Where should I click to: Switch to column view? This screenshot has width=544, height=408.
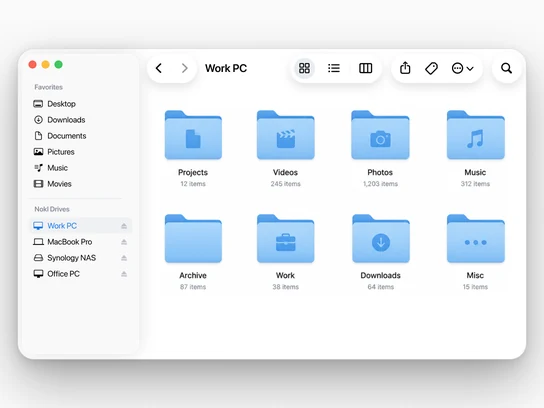[x=365, y=68]
